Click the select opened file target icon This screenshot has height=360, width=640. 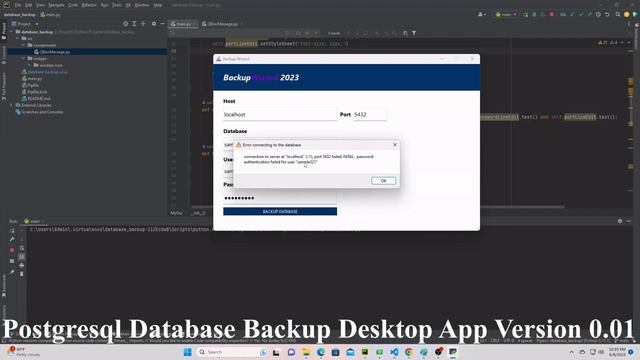pyautogui.click(x=125, y=24)
